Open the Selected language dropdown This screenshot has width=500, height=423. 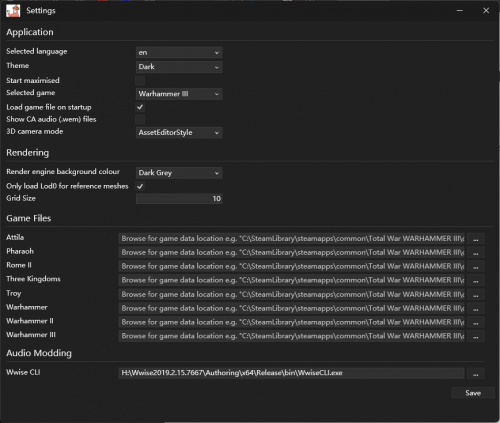(x=179, y=52)
